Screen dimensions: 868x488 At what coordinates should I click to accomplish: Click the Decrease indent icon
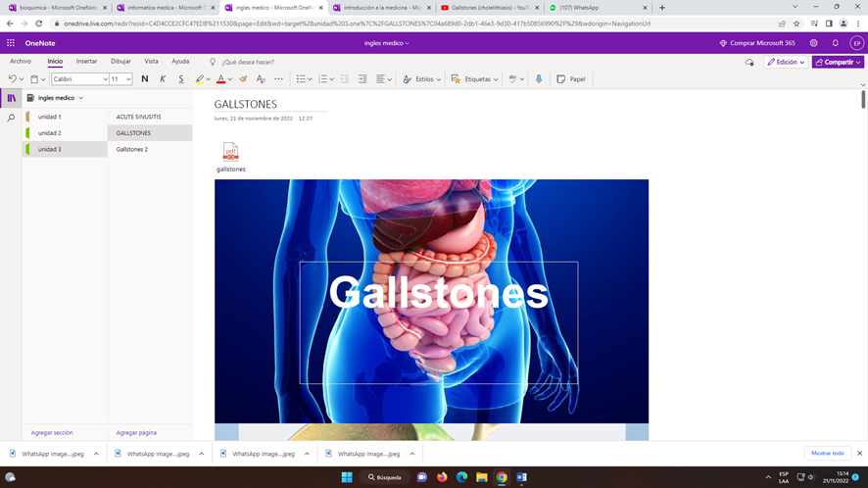click(x=344, y=79)
